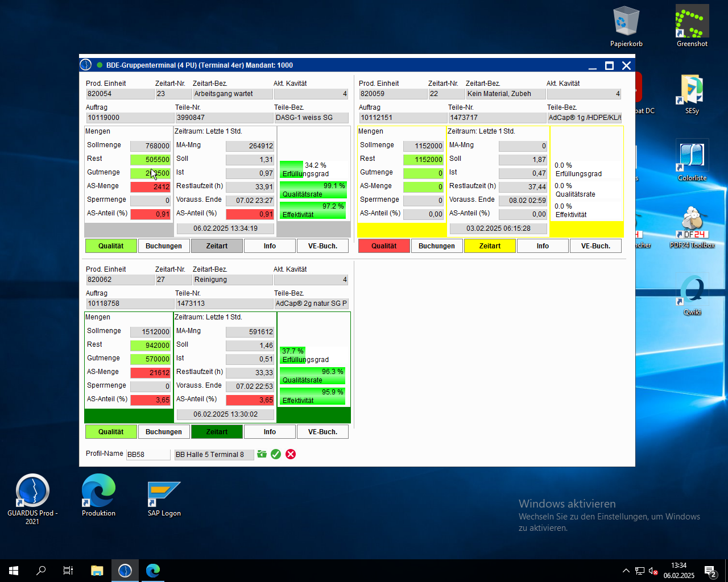
Task: Open the Papierkorb recycle bin
Action: [x=626, y=26]
